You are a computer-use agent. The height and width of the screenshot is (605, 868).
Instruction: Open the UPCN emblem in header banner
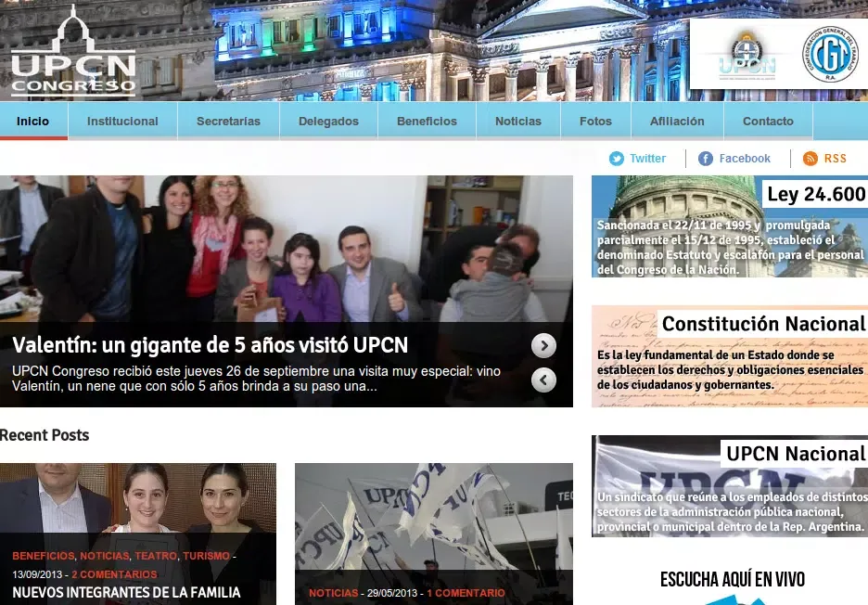(x=747, y=57)
